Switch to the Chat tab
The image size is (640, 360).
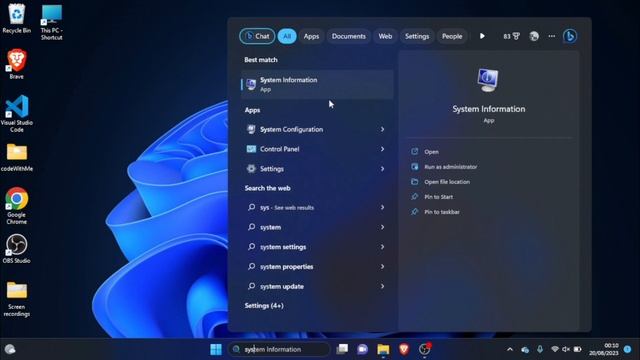tap(257, 36)
